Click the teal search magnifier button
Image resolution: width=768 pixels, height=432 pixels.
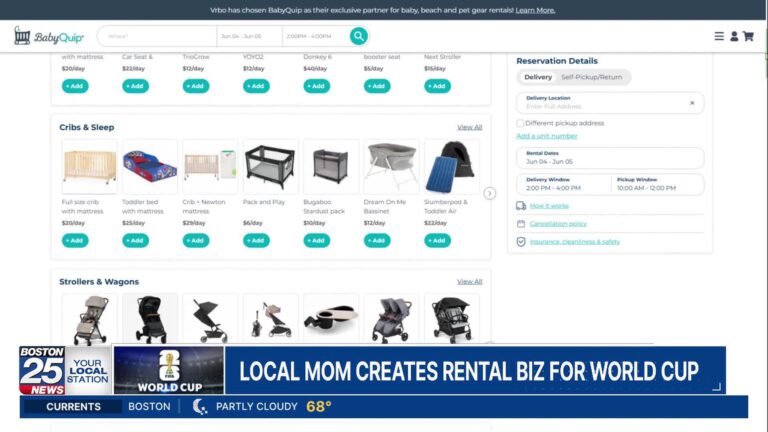(359, 36)
